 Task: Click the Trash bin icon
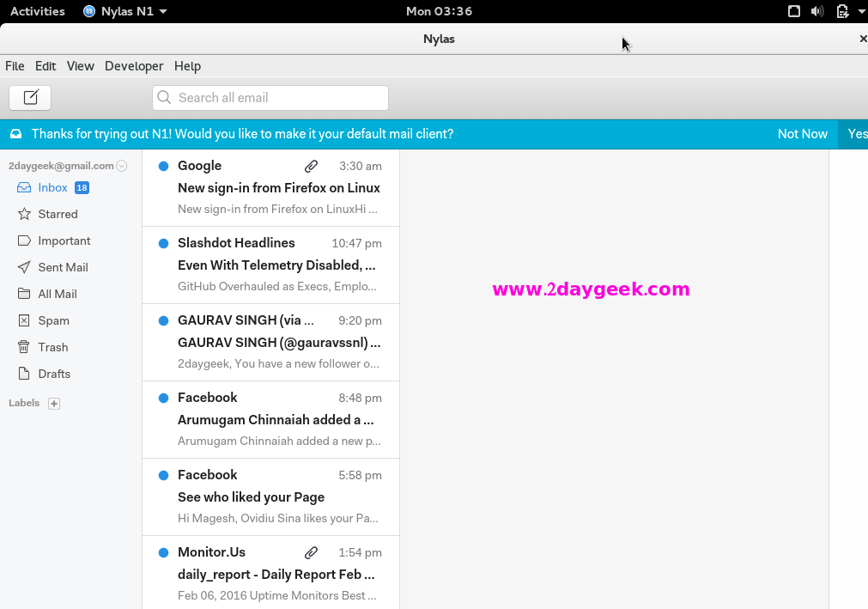click(x=24, y=347)
